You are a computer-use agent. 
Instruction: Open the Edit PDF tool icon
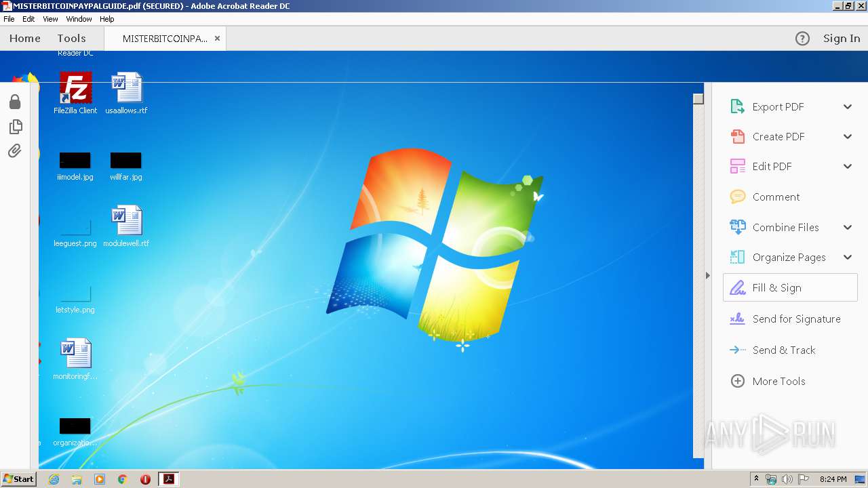[737, 166]
